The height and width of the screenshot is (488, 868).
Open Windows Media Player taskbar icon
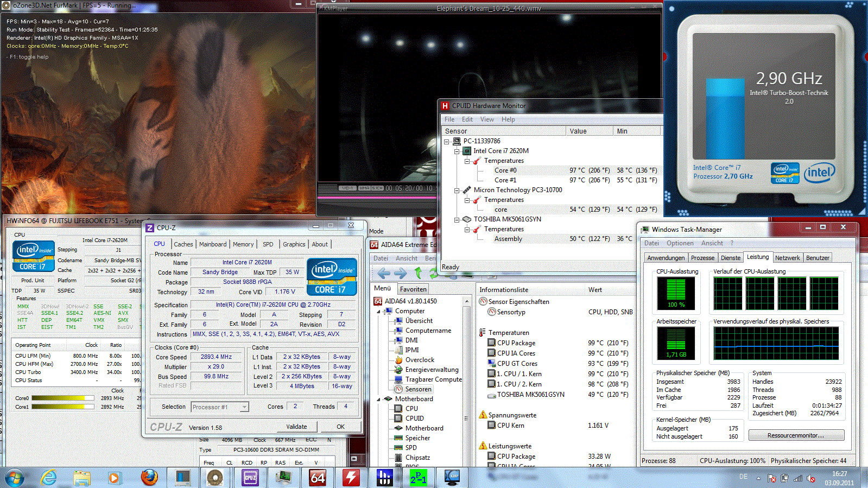coord(114,478)
